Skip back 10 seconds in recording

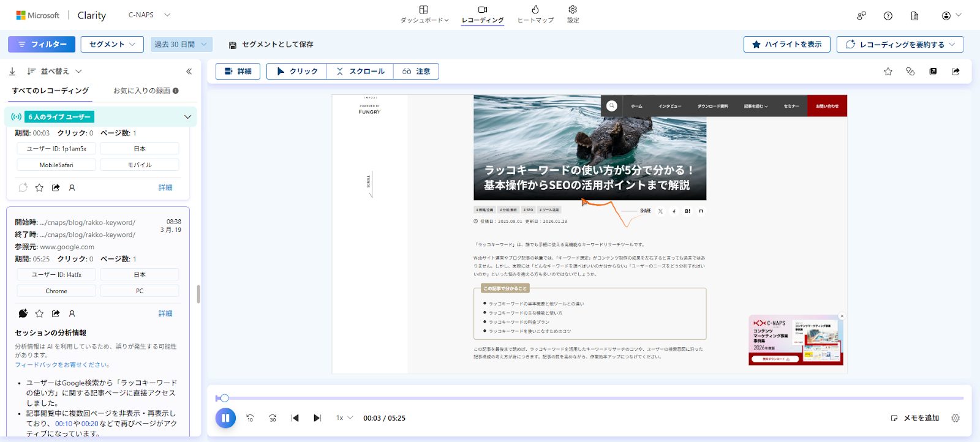(250, 418)
